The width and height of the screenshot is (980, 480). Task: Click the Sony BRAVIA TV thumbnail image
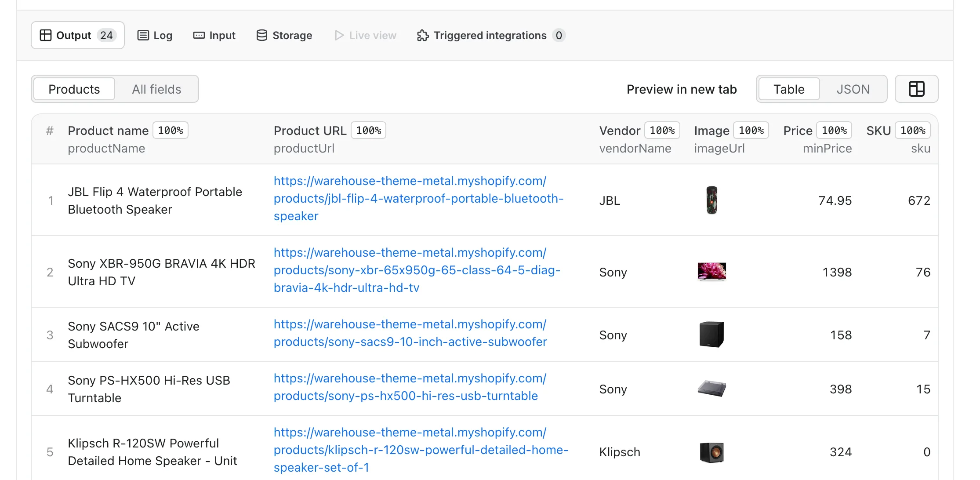pyautogui.click(x=711, y=272)
